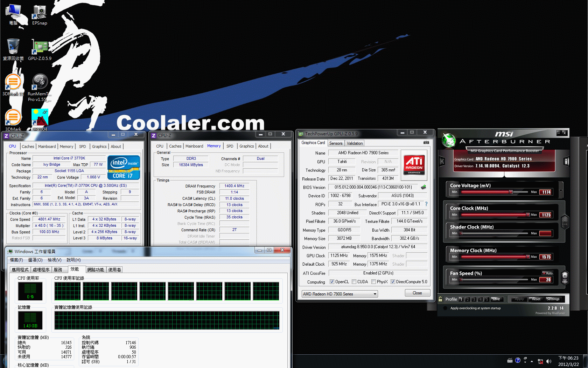Show hidden tray icons arrow
Screen dimensions: 588x368
point(532,361)
